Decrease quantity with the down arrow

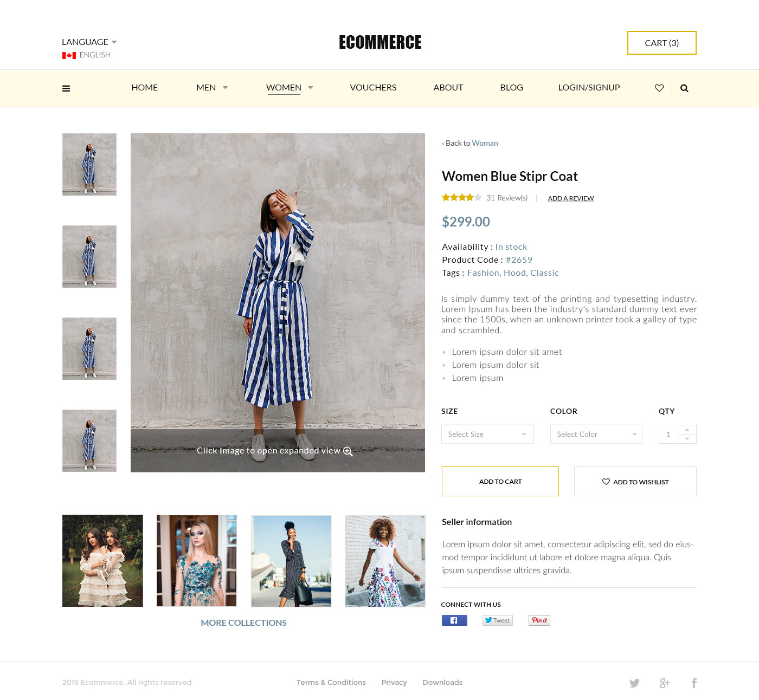[x=687, y=439]
